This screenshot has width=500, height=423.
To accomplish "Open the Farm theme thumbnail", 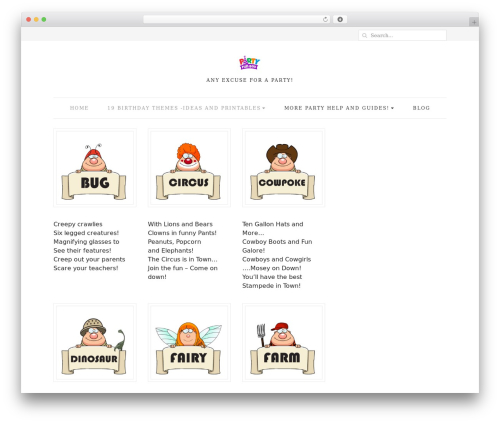I will point(284,343).
